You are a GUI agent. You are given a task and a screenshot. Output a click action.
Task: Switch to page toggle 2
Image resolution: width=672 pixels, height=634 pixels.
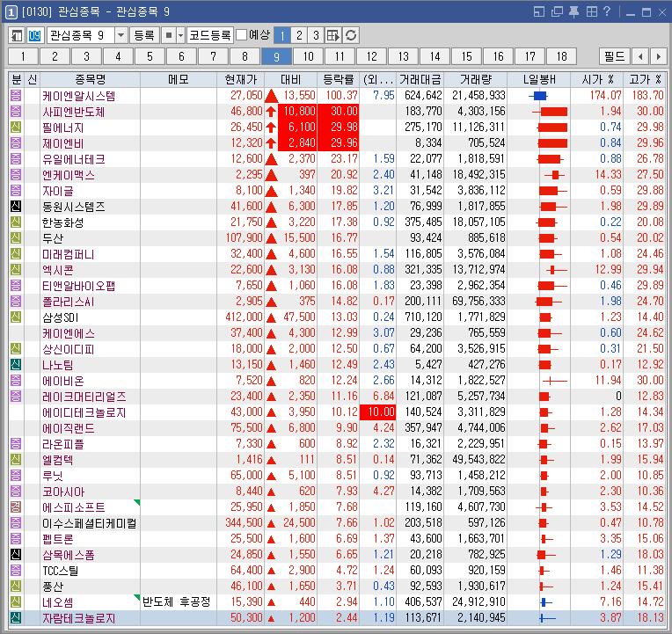(299, 35)
